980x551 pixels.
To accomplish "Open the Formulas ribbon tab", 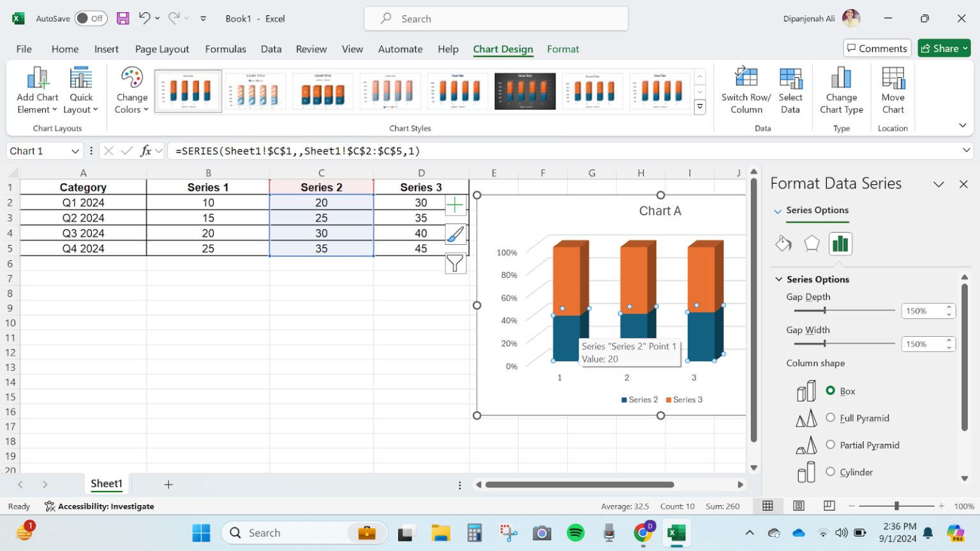I will point(225,49).
